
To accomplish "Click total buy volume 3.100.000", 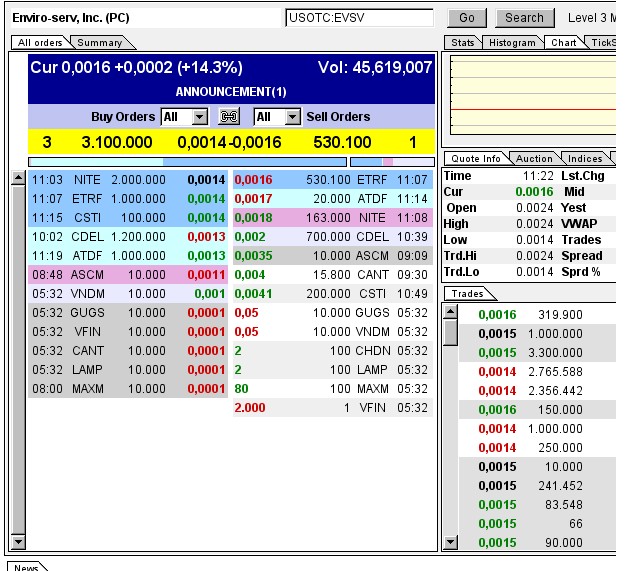I will pos(117,142).
